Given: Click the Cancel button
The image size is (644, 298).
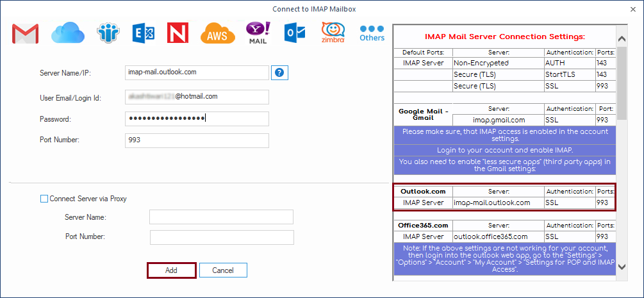Looking at the screenshot, I should click(x=223, y=270).
